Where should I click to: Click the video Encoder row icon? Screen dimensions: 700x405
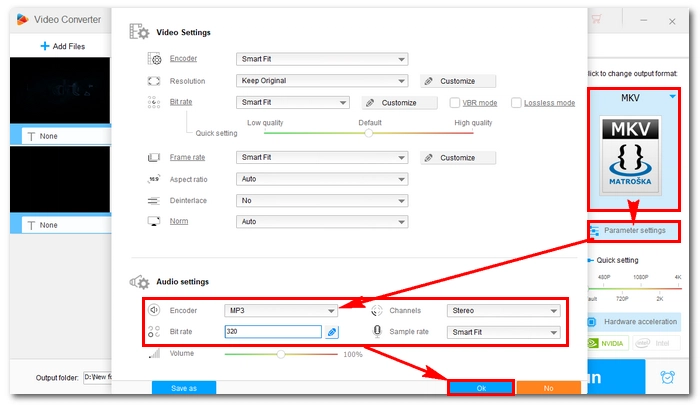click(154, 58)
